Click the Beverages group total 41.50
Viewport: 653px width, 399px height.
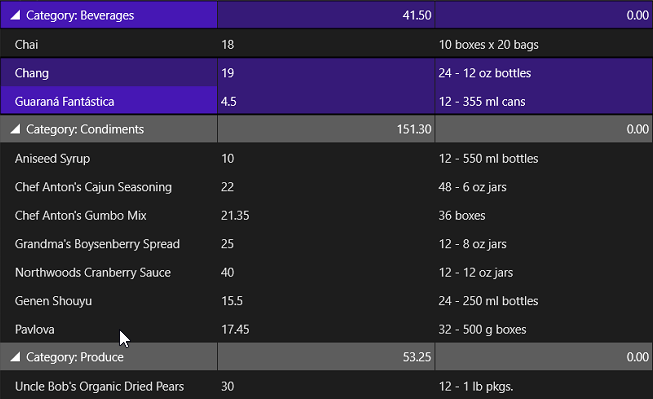pyautogui.click(x=417, y=15)
